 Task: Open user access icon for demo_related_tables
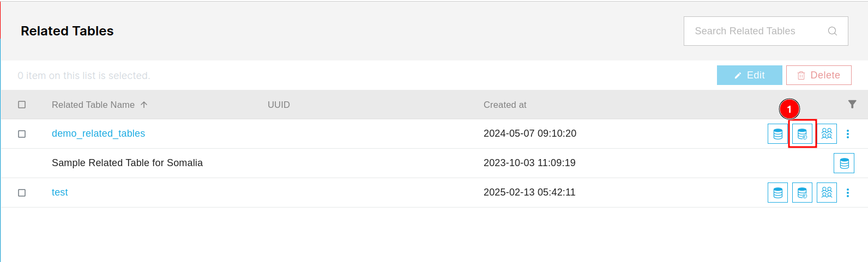pyautogui.click(x=827, y=133)
